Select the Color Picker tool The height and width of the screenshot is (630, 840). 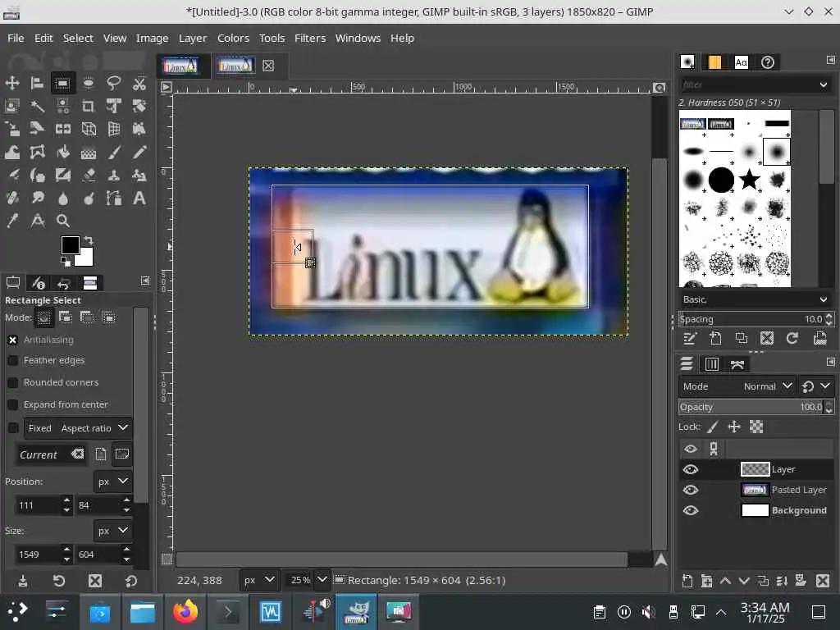point(11,221)
